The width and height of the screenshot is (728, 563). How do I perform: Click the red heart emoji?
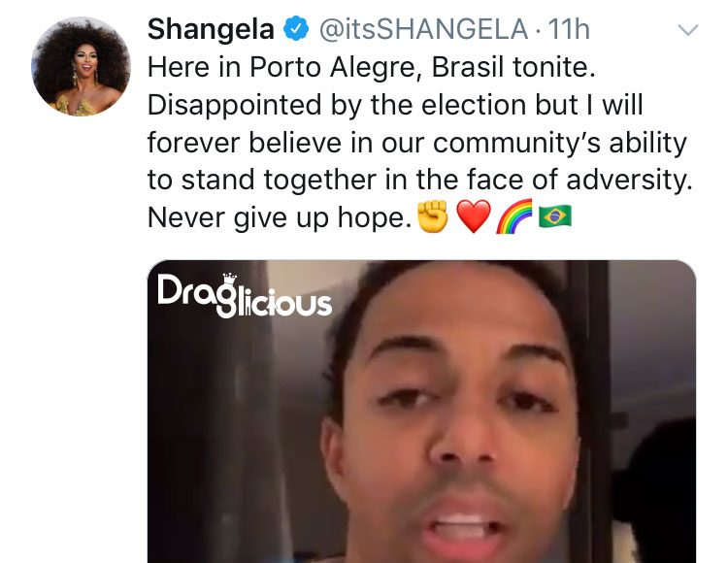click(x=473, y=216)
